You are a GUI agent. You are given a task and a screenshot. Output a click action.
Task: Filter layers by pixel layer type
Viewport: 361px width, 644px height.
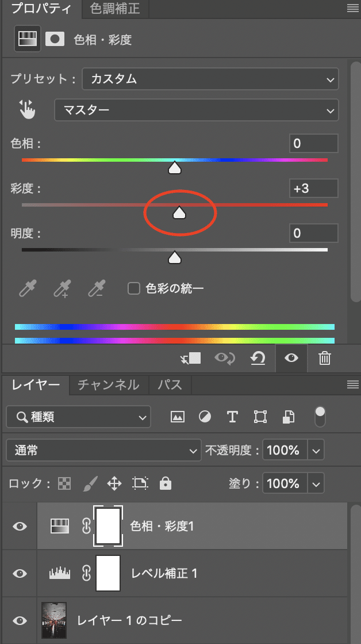(x=177, y=417)
